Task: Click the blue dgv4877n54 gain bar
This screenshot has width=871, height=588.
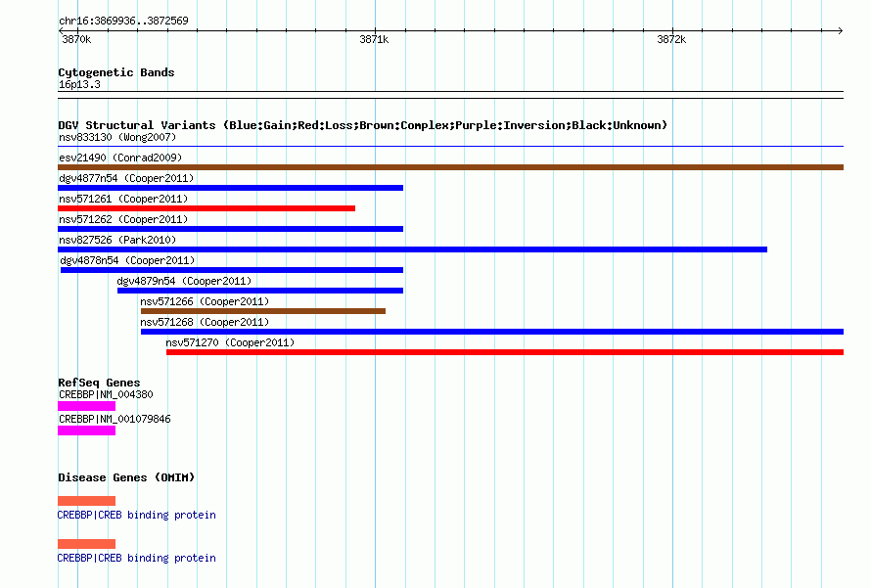Action: pyautogui.click(x=231, y=188)
